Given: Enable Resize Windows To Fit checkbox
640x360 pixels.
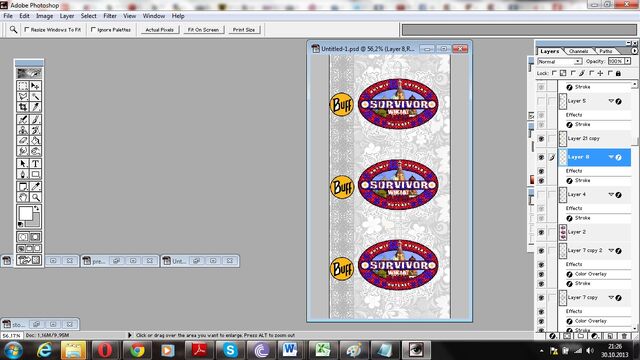Looking at the screenshot, I should [x=27, y=30].
